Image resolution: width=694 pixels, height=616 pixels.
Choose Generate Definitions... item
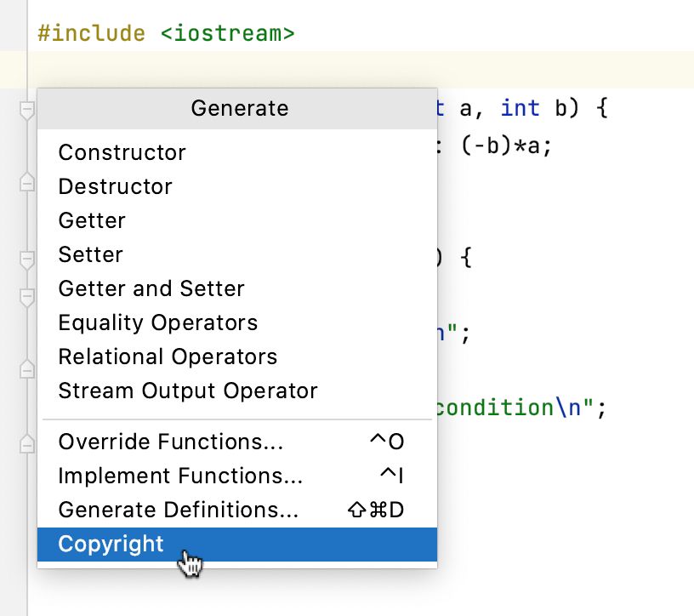(x=179, y=510)
